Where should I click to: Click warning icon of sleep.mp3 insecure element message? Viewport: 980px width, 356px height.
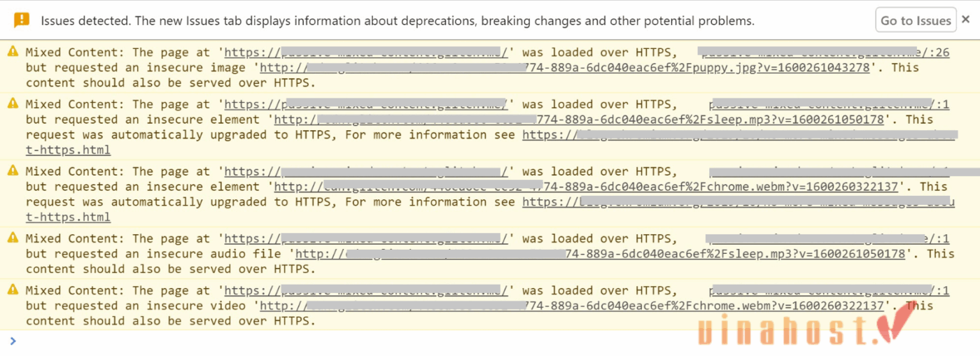13,104
